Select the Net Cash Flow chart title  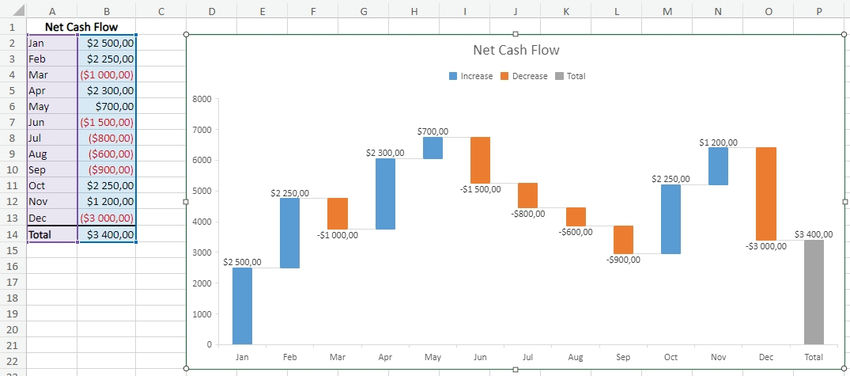[x=516, y=50]
